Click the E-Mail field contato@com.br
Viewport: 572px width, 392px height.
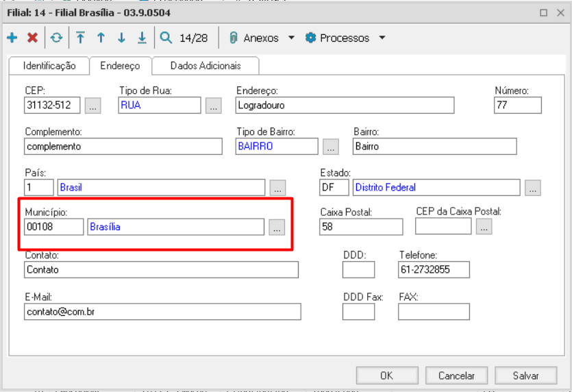coord(163,312)
